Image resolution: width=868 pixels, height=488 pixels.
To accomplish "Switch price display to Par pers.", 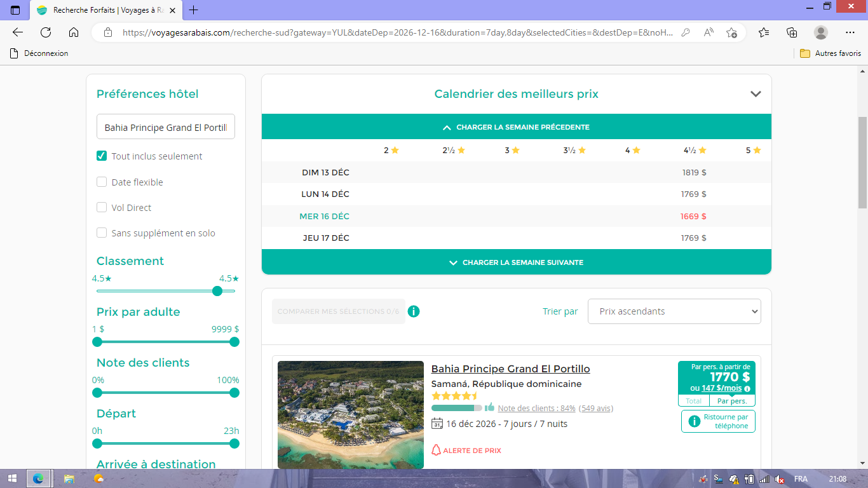I will (732, 401).
